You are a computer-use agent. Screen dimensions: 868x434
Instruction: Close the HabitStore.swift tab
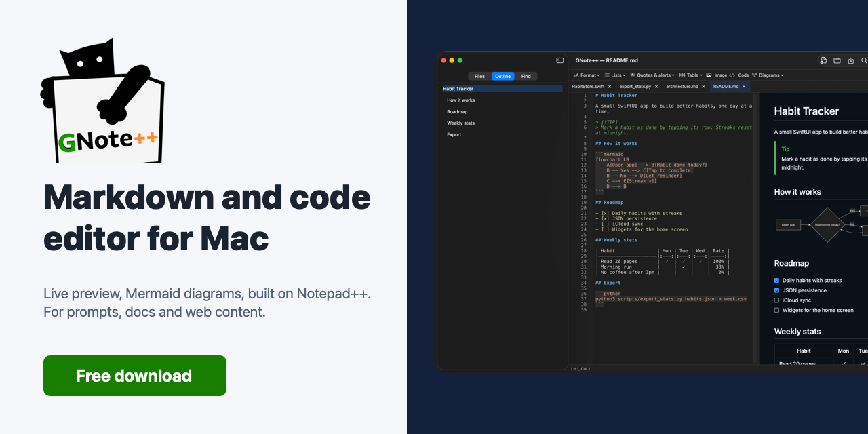(x=610, y=87)
